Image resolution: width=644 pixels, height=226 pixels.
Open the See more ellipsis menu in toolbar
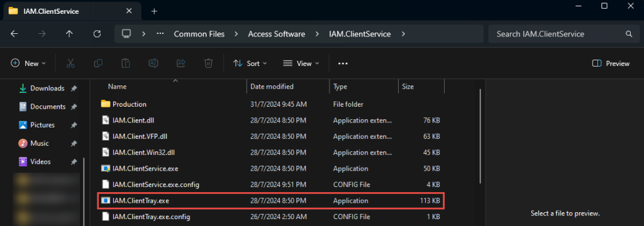(x=343, y=63)
